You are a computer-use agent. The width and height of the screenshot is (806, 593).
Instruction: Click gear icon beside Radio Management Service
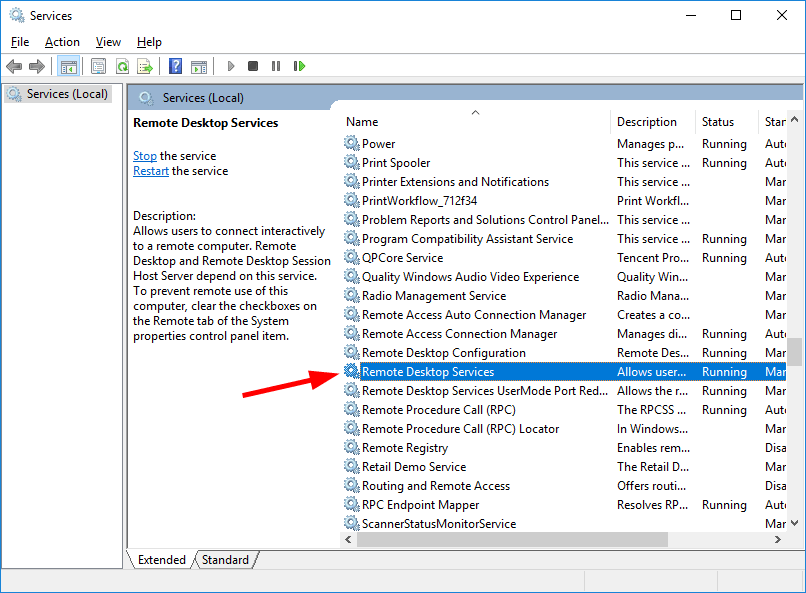pos(352,295)
